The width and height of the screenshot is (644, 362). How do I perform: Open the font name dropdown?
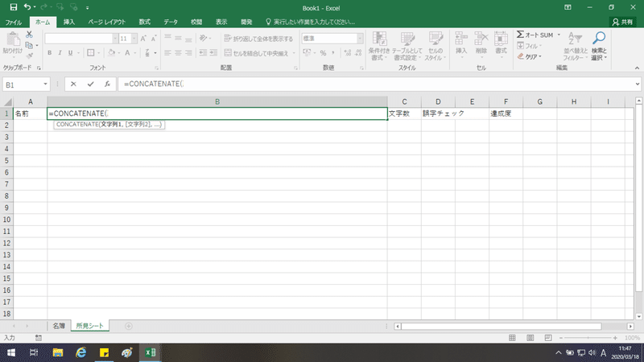pos(115,39)
